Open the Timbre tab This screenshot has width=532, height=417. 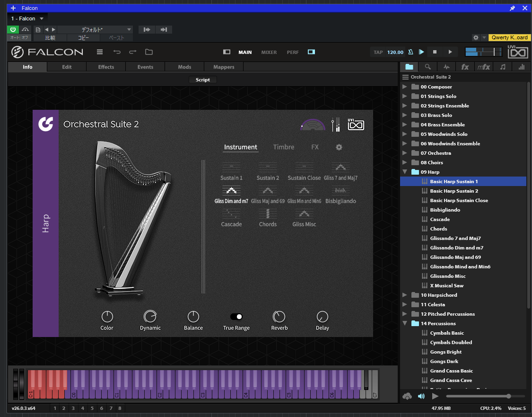(x=284, y=147)
